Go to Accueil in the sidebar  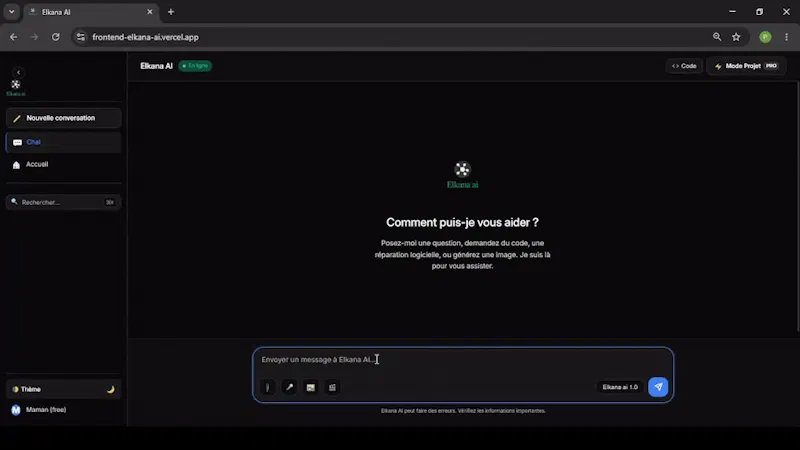pyautogui.click(x=64, y=164)
